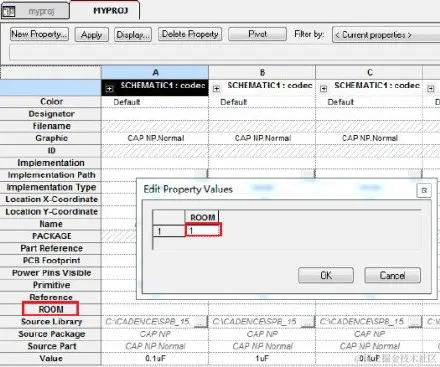Close the Edit Property Values dialog
The height and width of the screenshot is (367, 440).
click(x=424, y=190)
